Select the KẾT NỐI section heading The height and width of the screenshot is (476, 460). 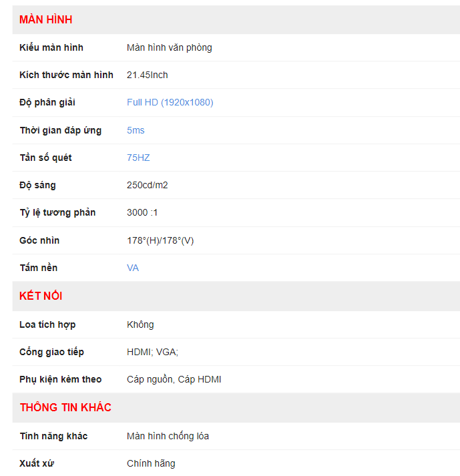[41, 296]
